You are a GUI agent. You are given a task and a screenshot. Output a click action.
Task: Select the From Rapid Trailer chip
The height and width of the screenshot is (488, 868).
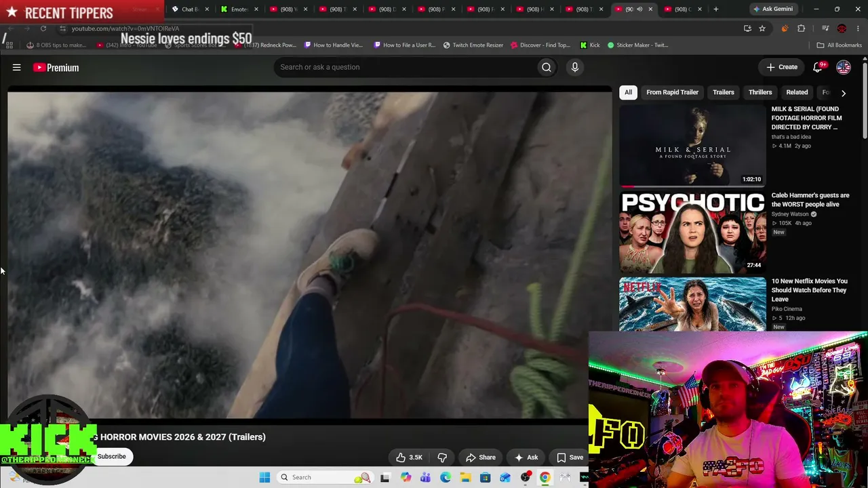coord(672,92)
